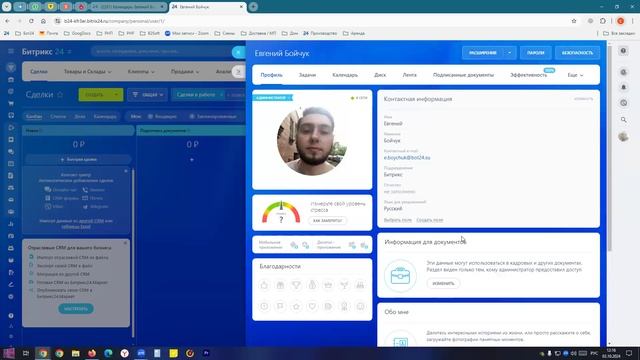
Task: Close the profile slider with round X button
Action: [x=238, y=52]
